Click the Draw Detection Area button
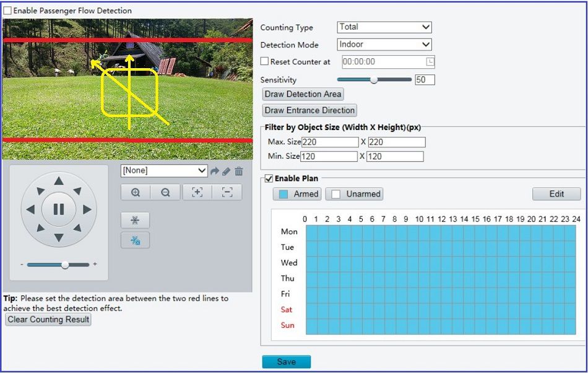Viewport: 588px width, 373px height. pyautogui.click(x=303, y=94)
